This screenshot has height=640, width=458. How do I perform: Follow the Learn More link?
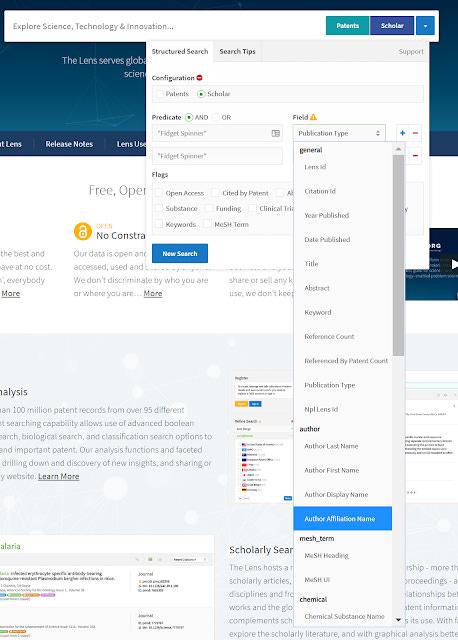click(58, 476)
